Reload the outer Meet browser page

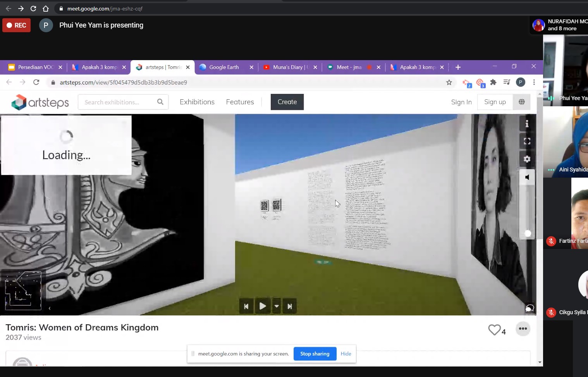point(33,9)
